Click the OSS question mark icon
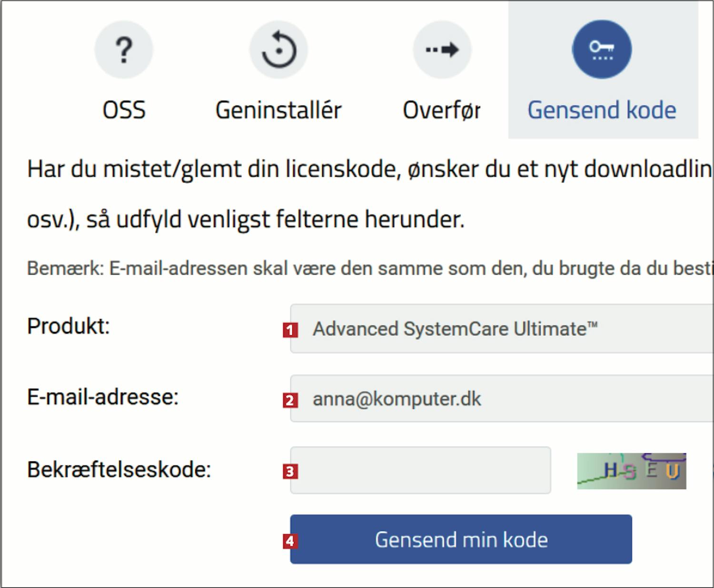This screenshot has width=714, height=588. click(x=124, y=50)
